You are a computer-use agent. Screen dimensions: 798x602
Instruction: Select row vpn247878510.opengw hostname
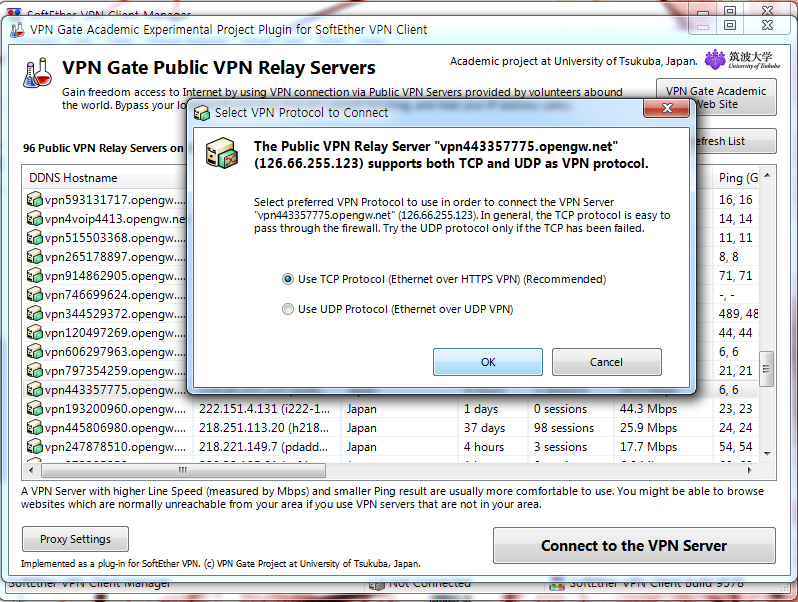(x=115, y=447)
